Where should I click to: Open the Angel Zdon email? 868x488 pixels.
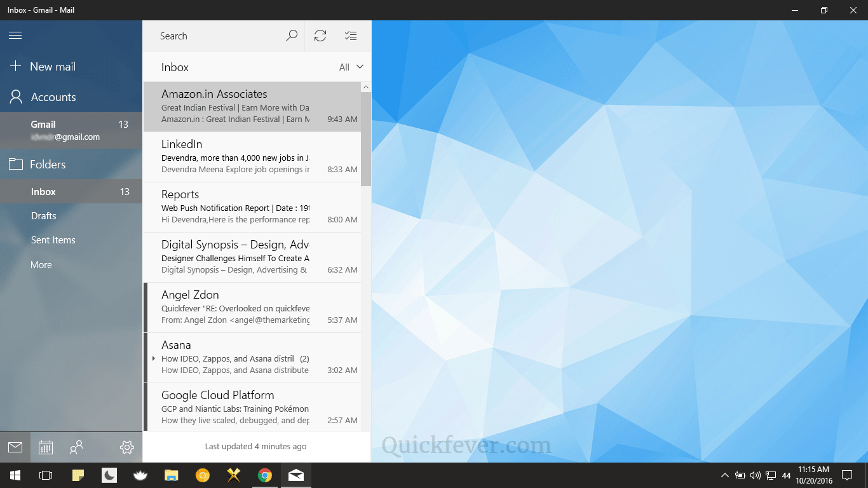point(252,308)
